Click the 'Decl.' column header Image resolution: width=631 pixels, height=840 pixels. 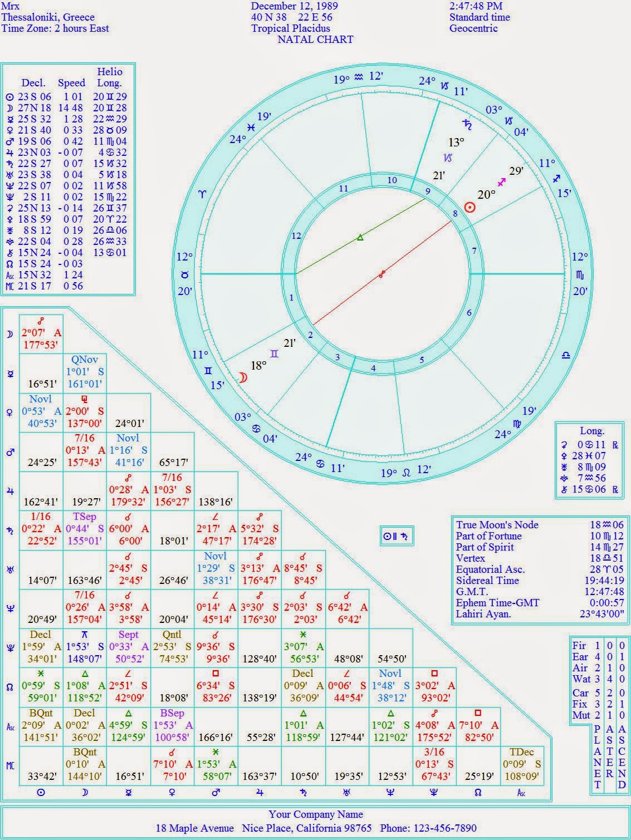[x=33, y=83]
